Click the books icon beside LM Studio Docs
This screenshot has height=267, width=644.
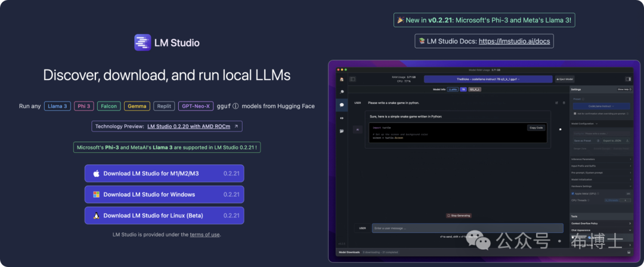pos(422,41)
